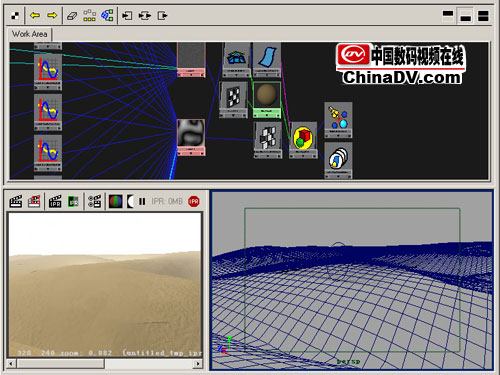Show both top and bottom tabs layout button

pyautogui.click(x=483, y=16)
